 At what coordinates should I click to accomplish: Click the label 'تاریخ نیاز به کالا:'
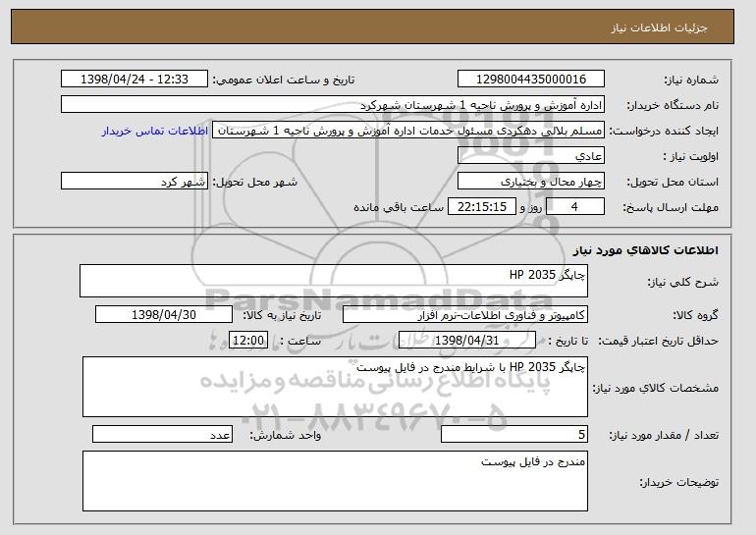point(282,316)
